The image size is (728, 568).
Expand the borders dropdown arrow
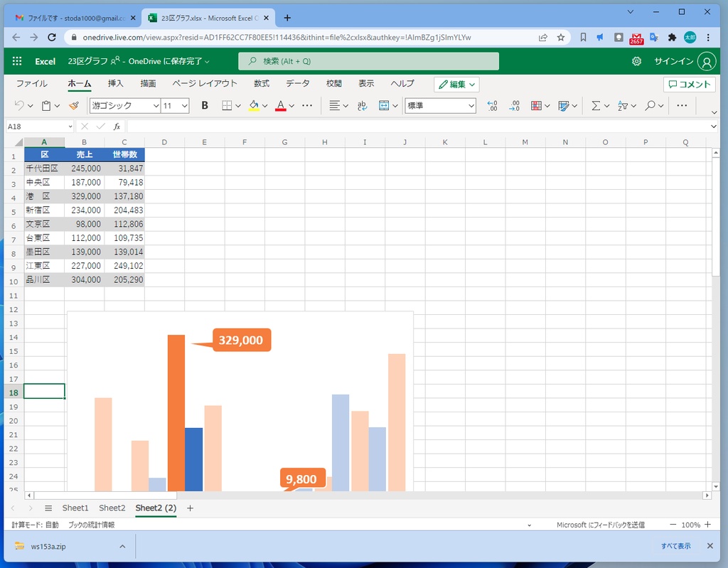pos(237,106)
